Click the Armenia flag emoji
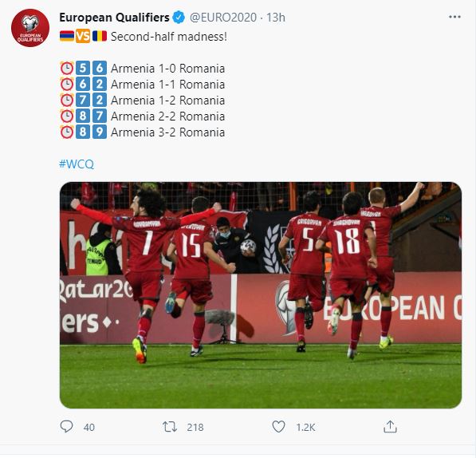Image resolution: width=476 pixels, height=458 pixels. pos(67,36)
